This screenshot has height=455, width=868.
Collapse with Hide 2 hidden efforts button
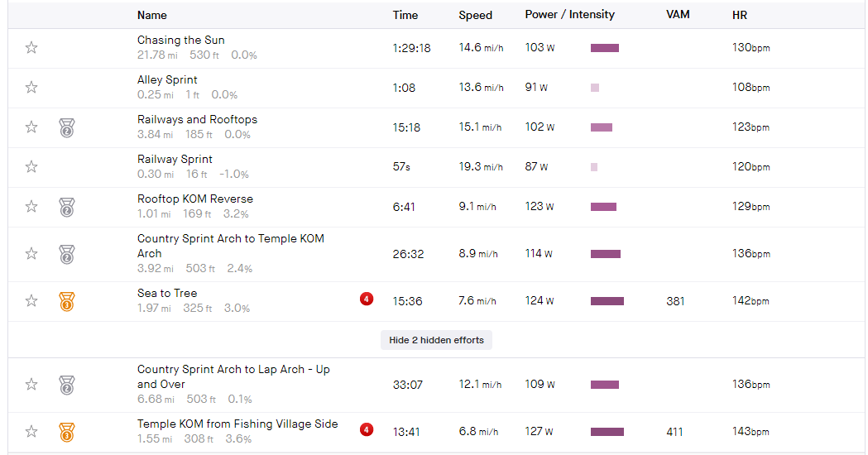click(x=436, y=340)
